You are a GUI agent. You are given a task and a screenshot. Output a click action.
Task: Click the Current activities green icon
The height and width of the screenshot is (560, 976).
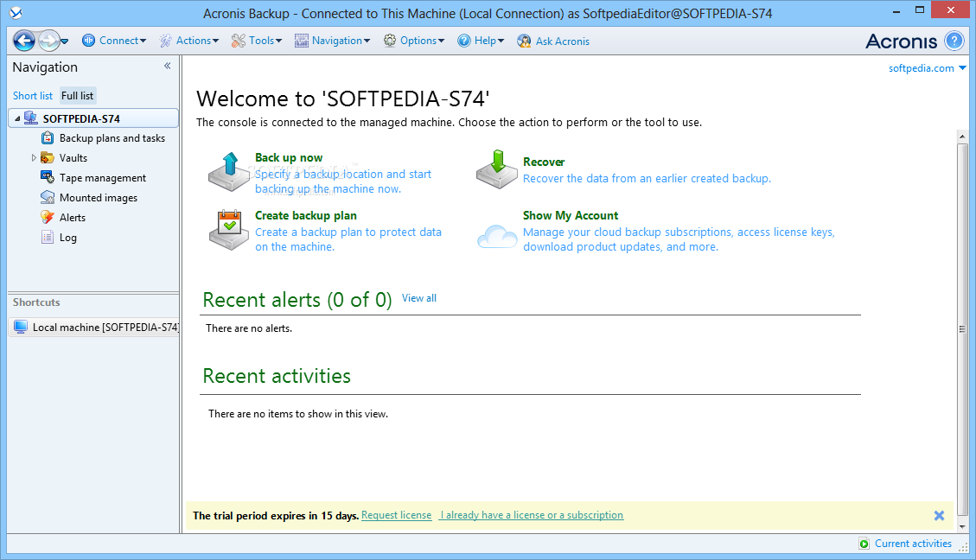coord(864,544)
